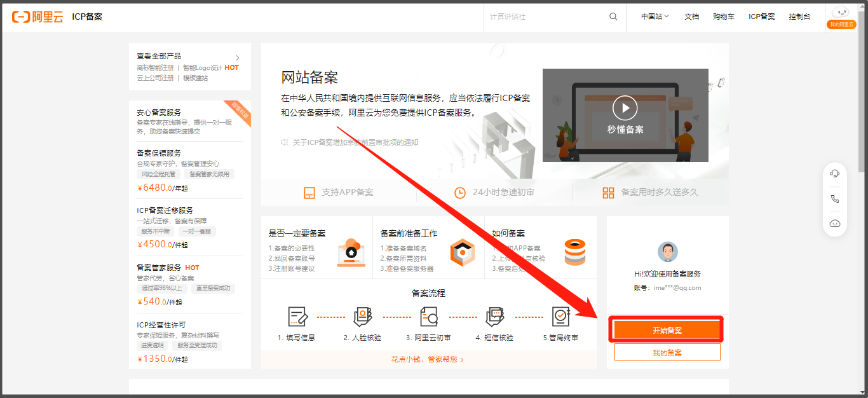Click the 阿里云初审 step icon
The image size is (868, 398).
pos(429,317)
